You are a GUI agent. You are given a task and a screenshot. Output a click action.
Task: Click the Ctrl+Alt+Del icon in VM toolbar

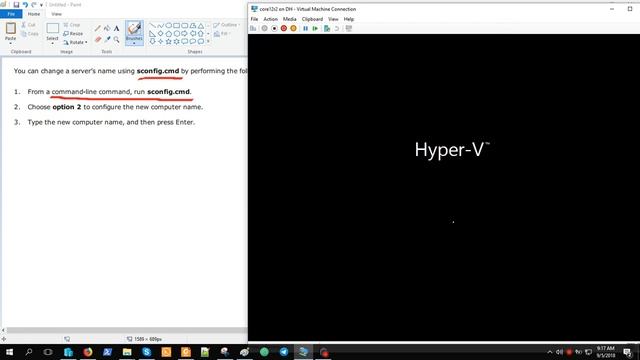pos(253,29)
